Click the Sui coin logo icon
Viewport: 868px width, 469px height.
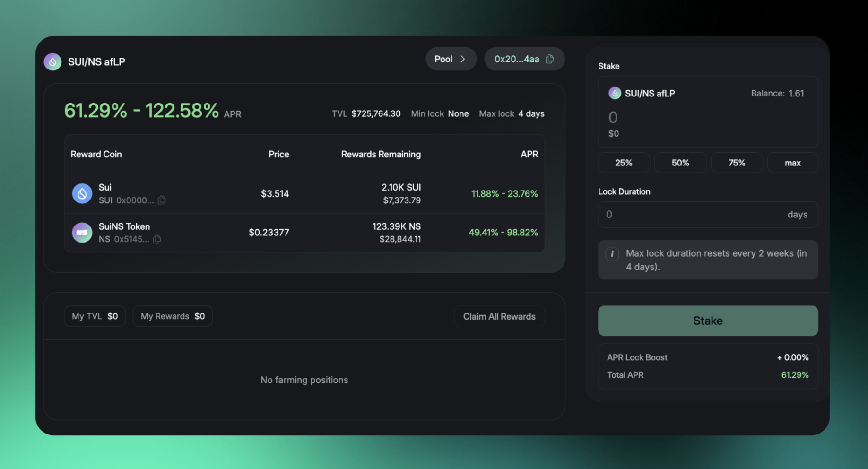[82, 194]
